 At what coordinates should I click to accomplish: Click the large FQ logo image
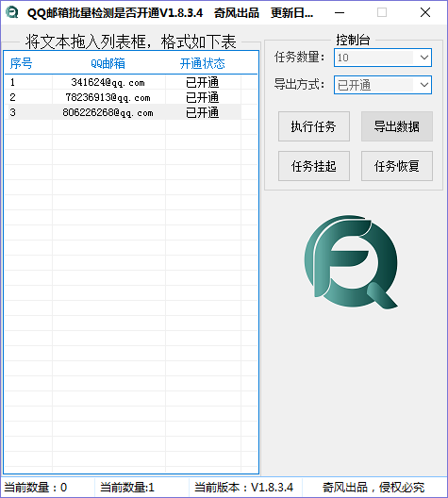pos(351,261)
